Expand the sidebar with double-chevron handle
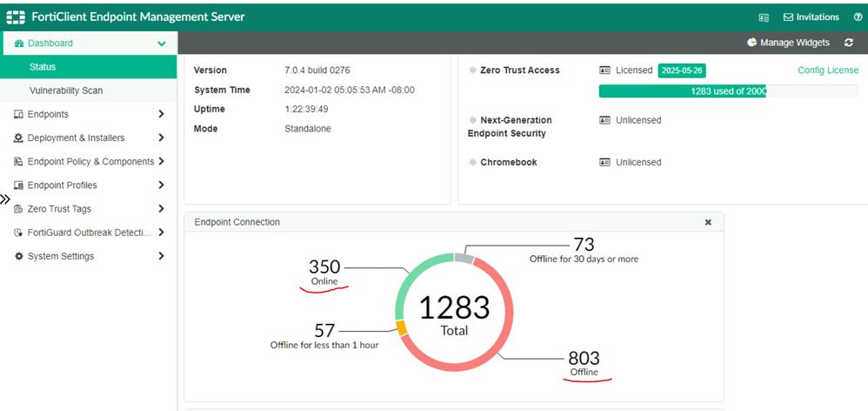This screenshot has height=411, width=868. 5,199
